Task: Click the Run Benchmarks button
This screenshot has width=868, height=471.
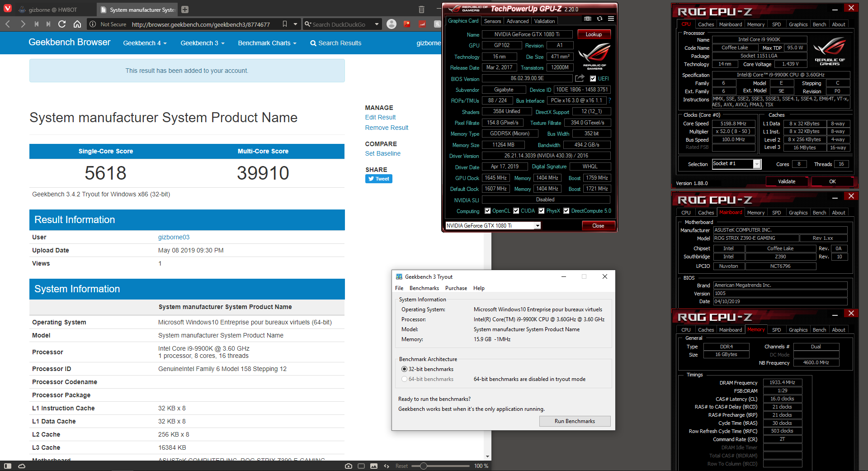Action: pos(575,421)
